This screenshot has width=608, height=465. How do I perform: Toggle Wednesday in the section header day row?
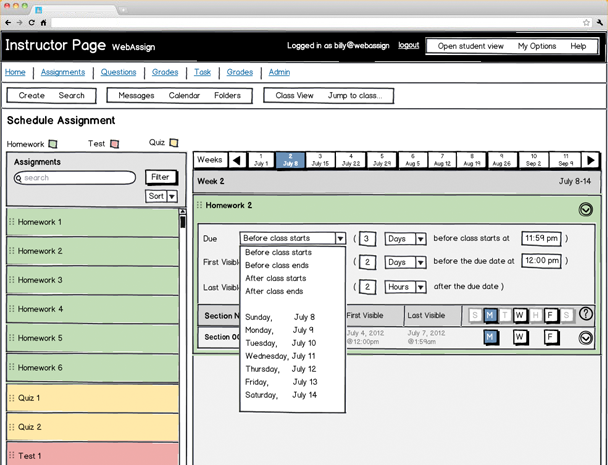519,315
